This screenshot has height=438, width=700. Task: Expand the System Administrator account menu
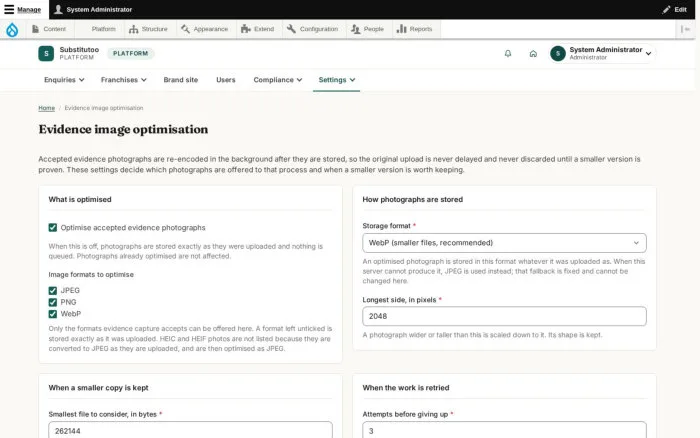[603, 54]
